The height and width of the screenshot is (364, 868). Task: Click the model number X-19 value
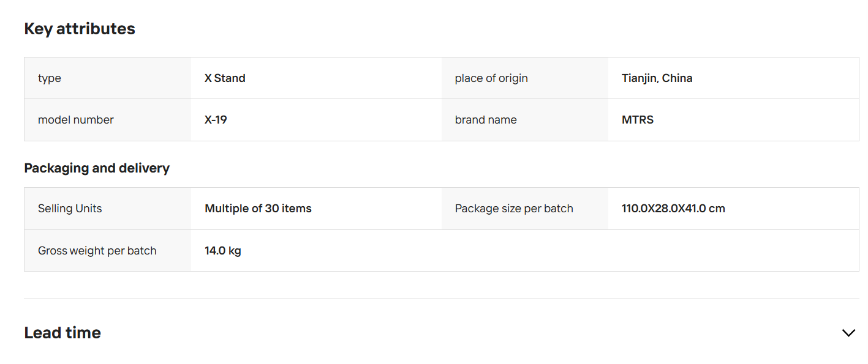coord(216,120)
